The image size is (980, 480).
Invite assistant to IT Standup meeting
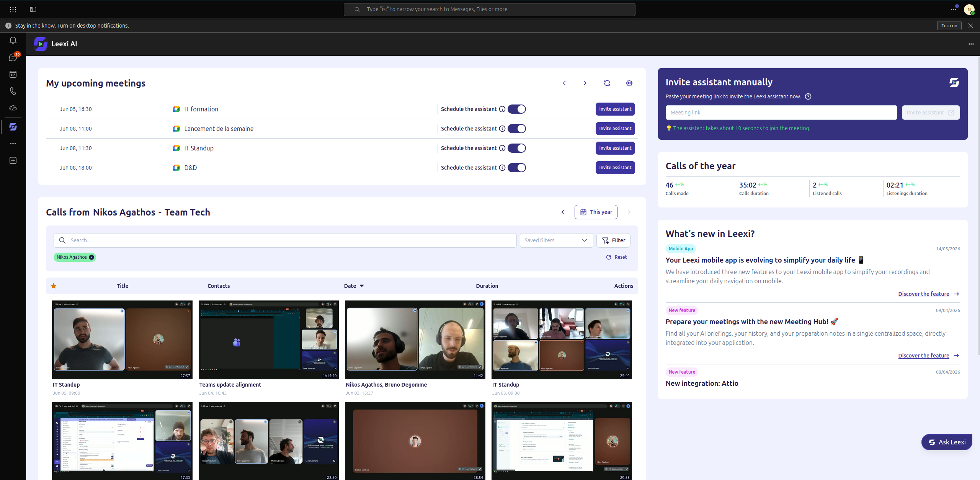coord(615,148)
